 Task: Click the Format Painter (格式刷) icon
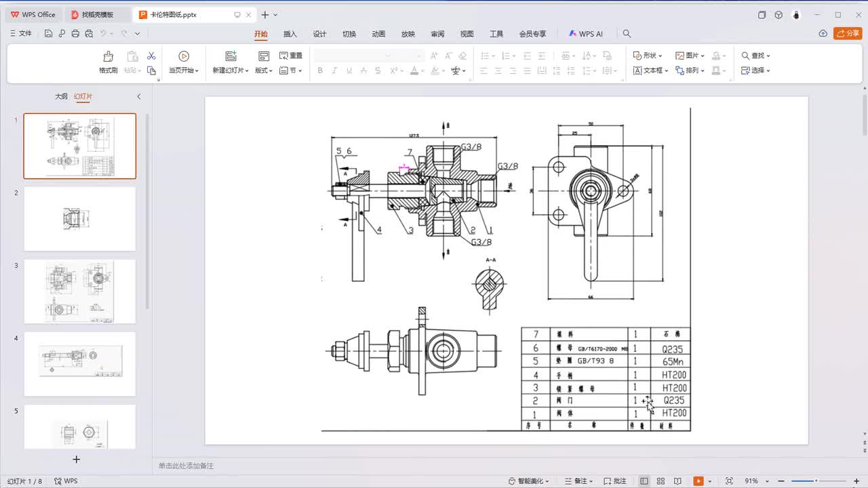tap(108, 57)
